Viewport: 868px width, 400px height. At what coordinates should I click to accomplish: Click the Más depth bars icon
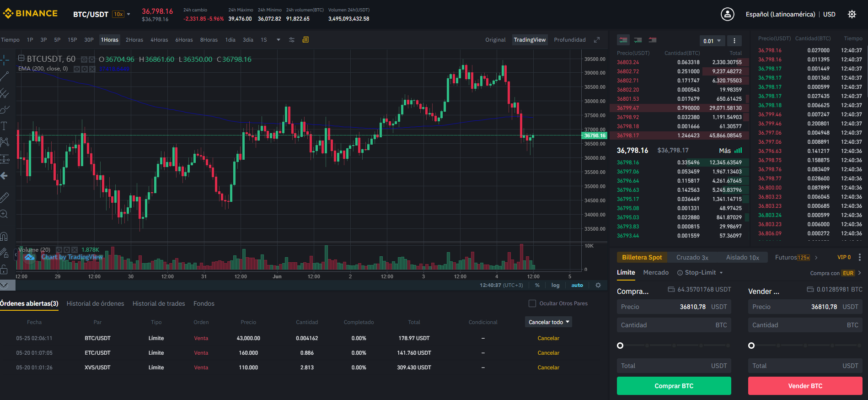point(738,150)
